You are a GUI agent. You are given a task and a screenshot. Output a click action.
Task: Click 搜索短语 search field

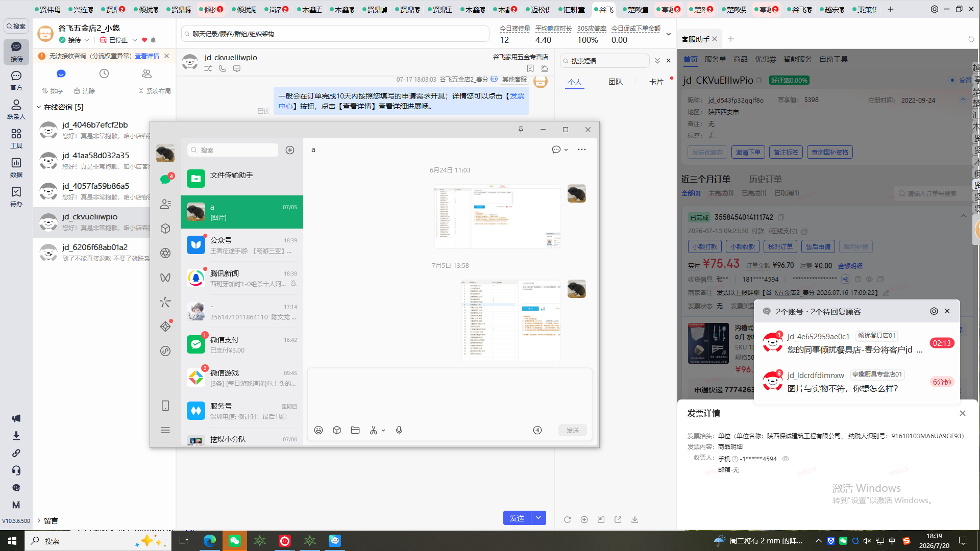click(605, 61)
